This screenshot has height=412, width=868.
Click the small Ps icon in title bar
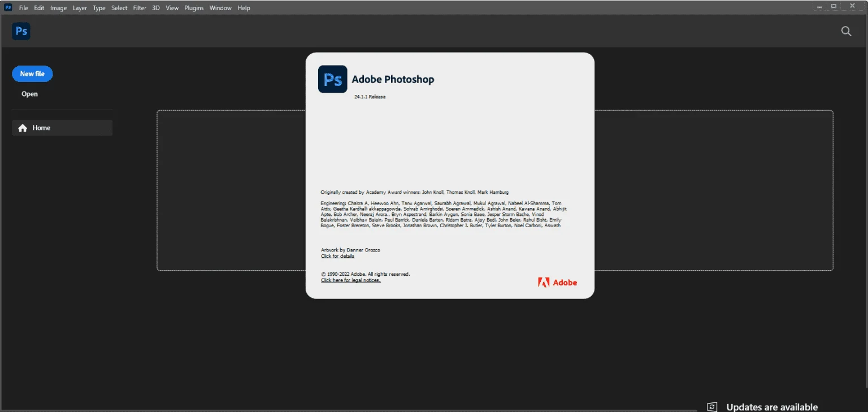click(x=8, y=7)
